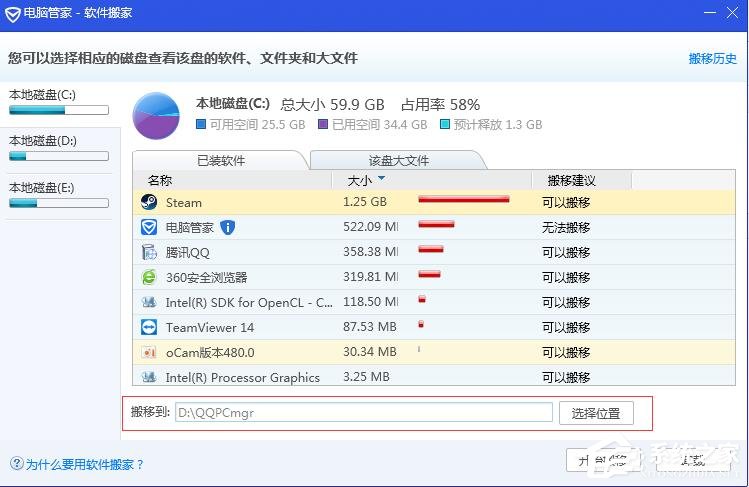Click the 选择位置 button
749x487 pixels.
[596, 412]
